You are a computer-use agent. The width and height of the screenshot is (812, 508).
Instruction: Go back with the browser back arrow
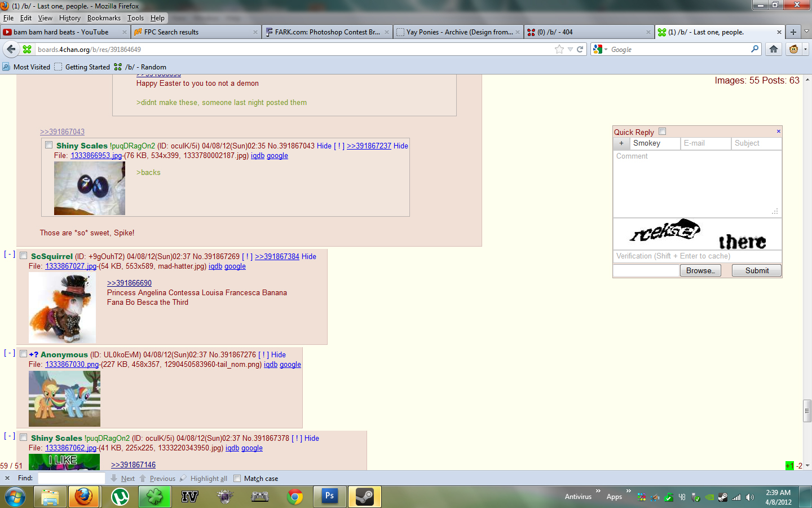(11, 49)
